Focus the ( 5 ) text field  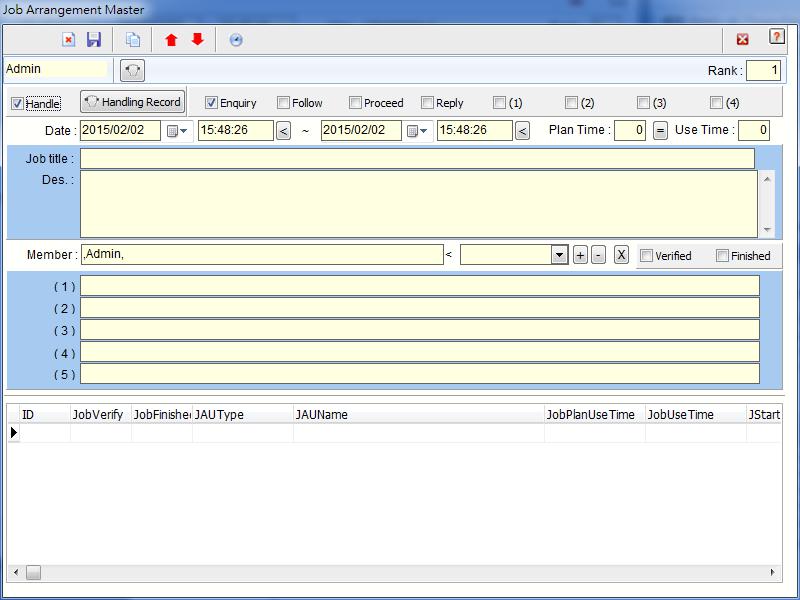[420, 374]
